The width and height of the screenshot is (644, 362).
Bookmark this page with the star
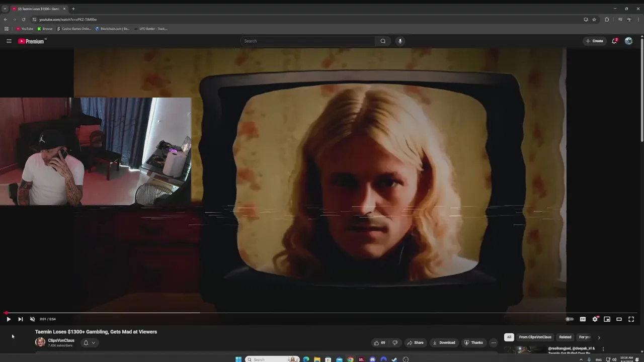click(594, 19)
